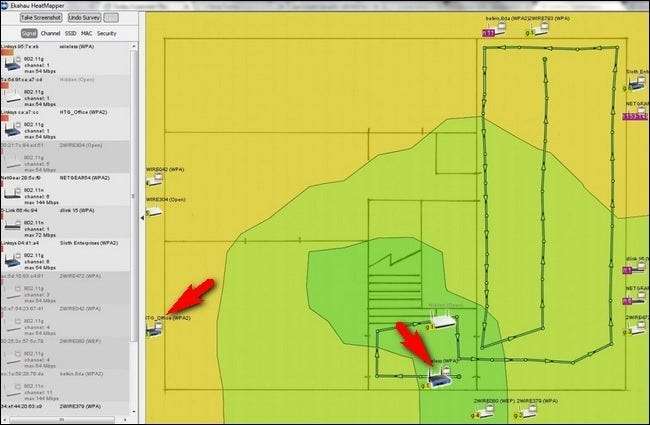650x425 pixels.
Task: Click the list's vertical scrollbar up arrow
Action: coord(133,46)
